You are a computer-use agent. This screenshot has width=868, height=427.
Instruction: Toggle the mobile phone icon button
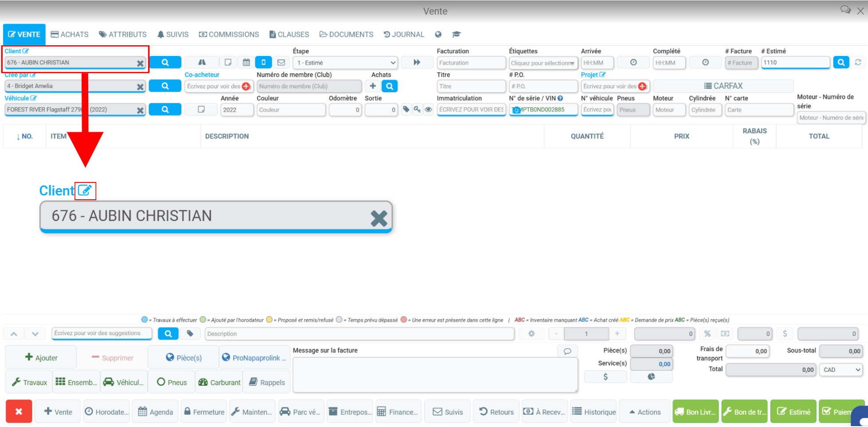pyautogui.click(x=263, y=63)
